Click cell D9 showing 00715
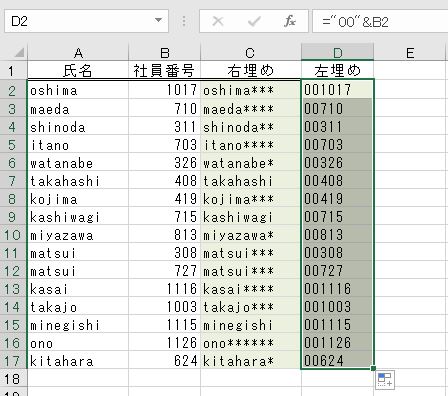This screenshot has height=396, width=448. click(x=337, y=216)
